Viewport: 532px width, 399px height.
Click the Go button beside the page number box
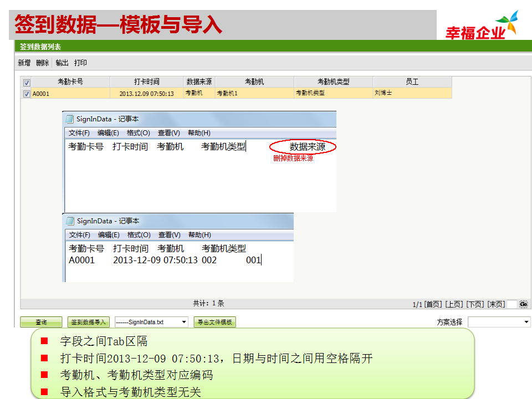click(x=523, y=304)
